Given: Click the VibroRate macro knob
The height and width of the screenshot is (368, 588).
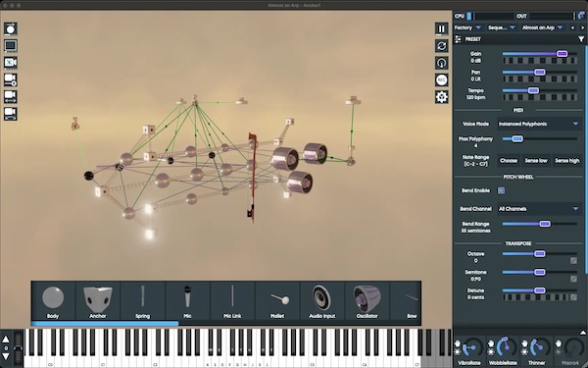Looking at the screenshot, I should tap(472, 347).
